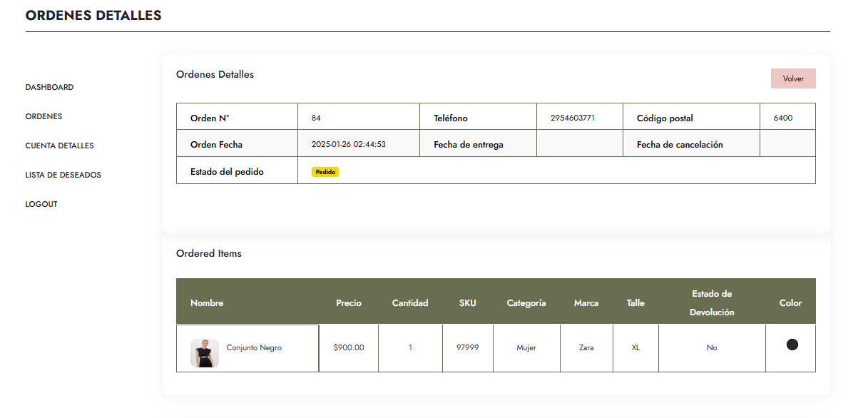Image resolution: width=868 pixels, height=418 pixels.
Task: Click Logout in the sidebar
Action: 41,204
